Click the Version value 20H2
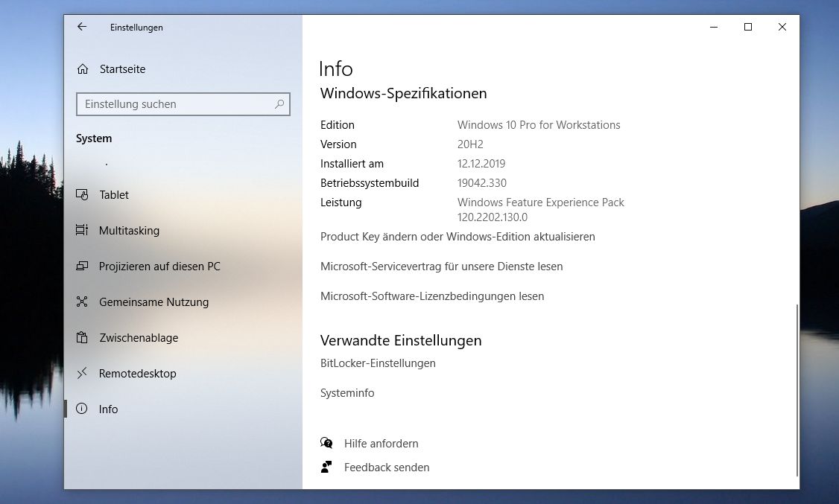 [470, 144]
